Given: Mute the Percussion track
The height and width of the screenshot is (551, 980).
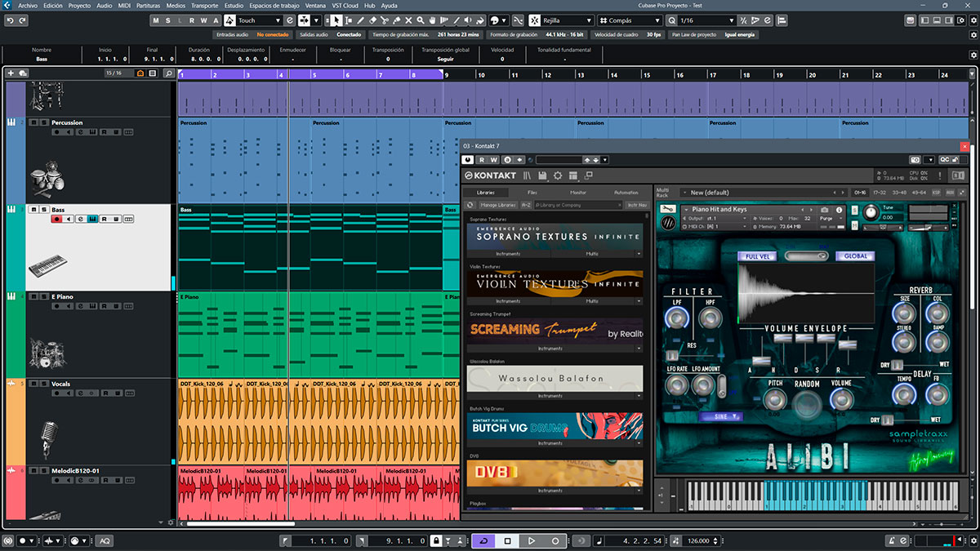Looking at the screenshot, I should pos(33,122).
